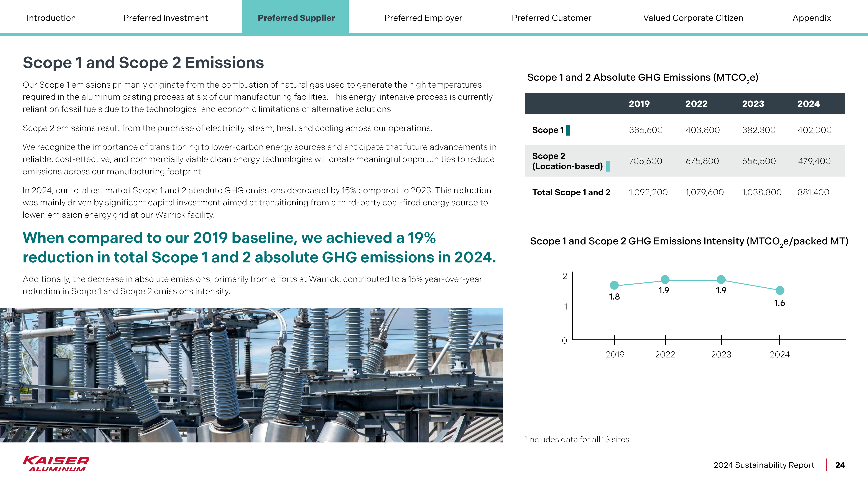This screenshot has width=868, height=488.
Task: Select the 2022 data point on intensity chart
Action: pyautogui.click(x=665, y=279)
